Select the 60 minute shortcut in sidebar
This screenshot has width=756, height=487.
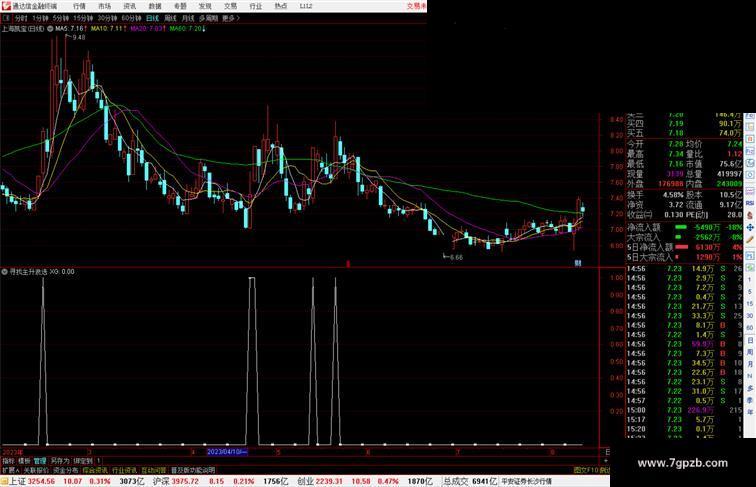tap(750, 328)
